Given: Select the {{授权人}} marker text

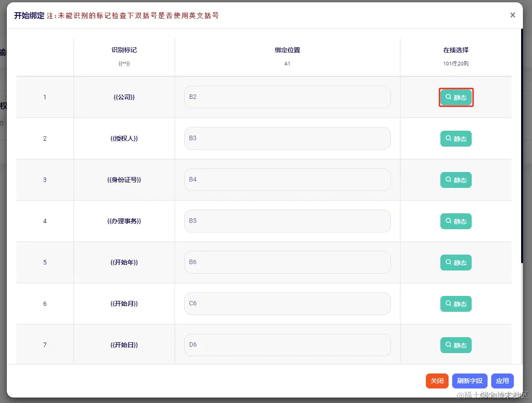Looking at the screenshot, I should [124, 138].
